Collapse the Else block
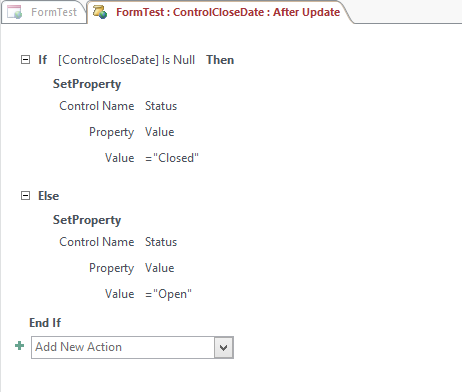The height and width of the screenshot is (392, 462). click(x=25, y=195)
